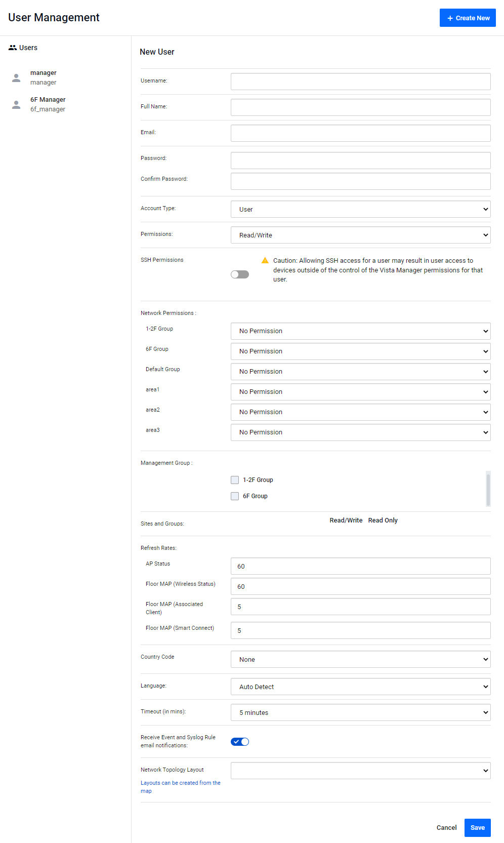Select the 6F Manager user entry
Image resolution: width=504 pixels, height=843 pixels.
coord(48,104)
